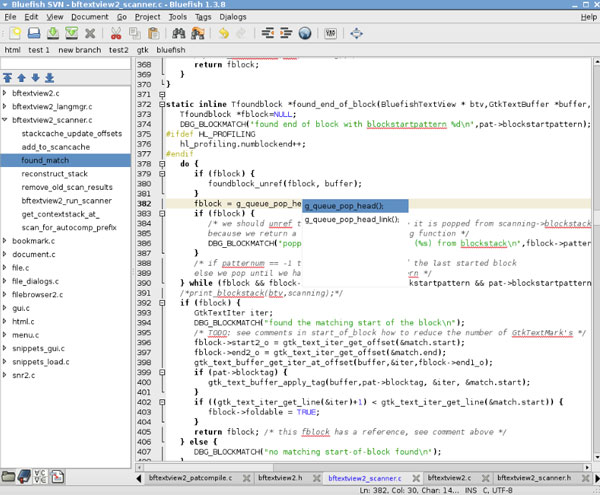Toggle the fold marker at line 378
Image resolution: width=600 pixels, height=495 pixels.
tap(160, 163)
